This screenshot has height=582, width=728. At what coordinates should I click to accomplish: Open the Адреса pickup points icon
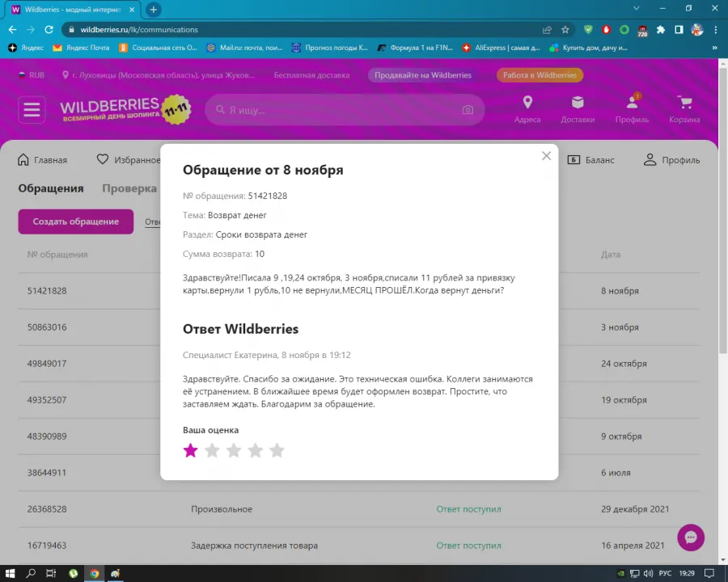(527, 110)
